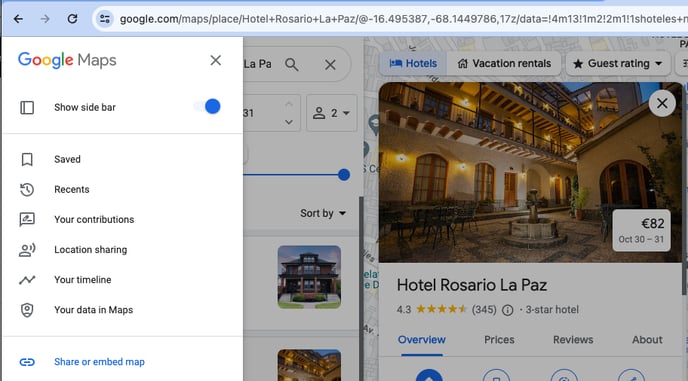Click the search magnifier icon
The height and width of the screenshot is (381, 688).
[x=292, y=65]
